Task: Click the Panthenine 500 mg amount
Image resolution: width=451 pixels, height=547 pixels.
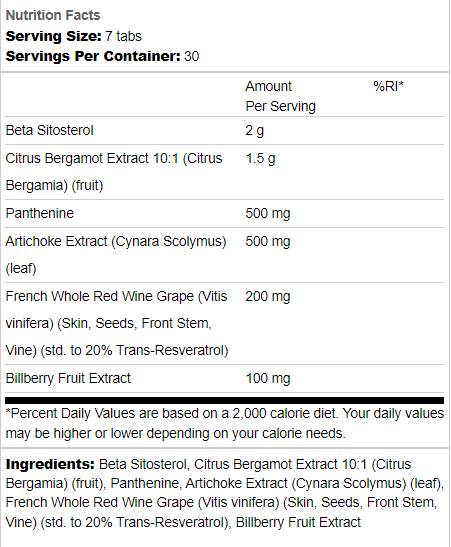Action: [x=268, y=213]
